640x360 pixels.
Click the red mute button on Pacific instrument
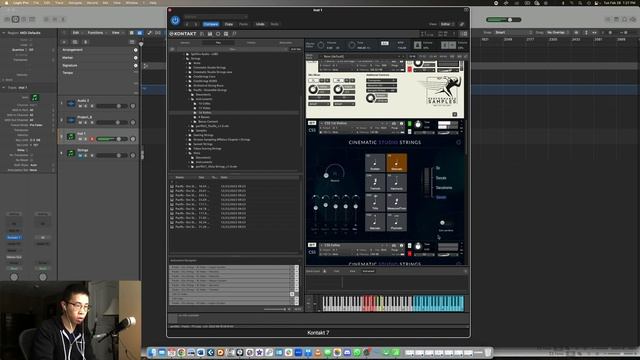pyautogui.click(x=409, y=69)
